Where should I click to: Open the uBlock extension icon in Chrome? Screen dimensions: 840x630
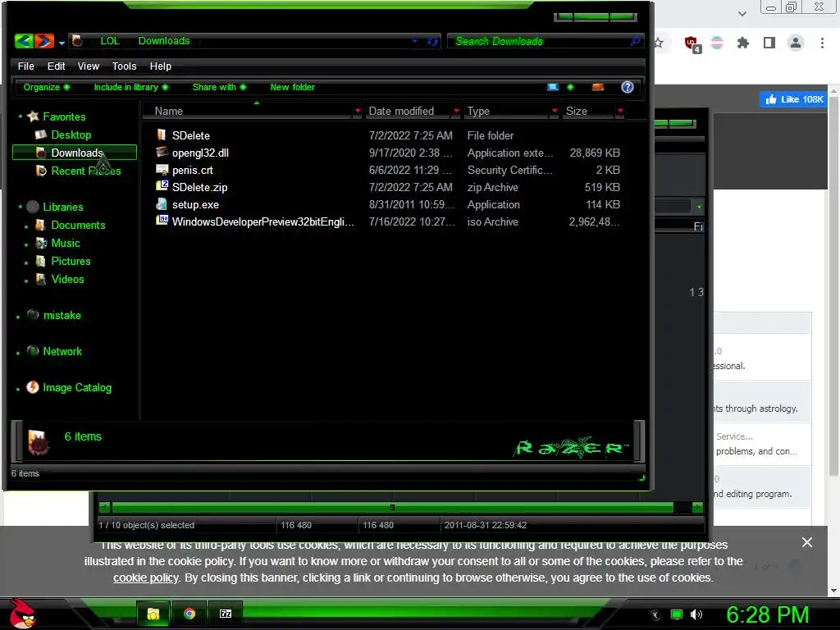tap(692, 43)
